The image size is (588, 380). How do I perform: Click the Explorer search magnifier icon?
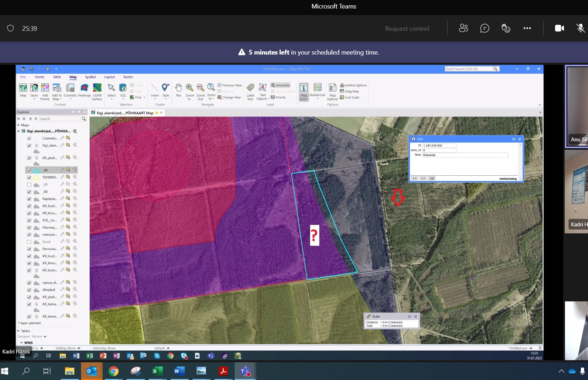click(84, 119)
